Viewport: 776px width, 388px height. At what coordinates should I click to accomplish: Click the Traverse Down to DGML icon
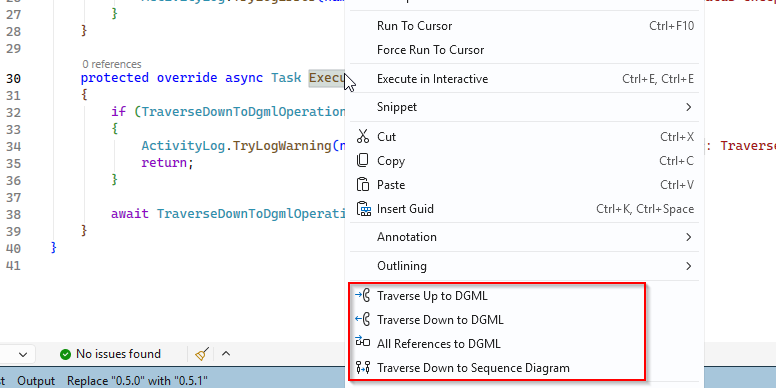point(363,319)
